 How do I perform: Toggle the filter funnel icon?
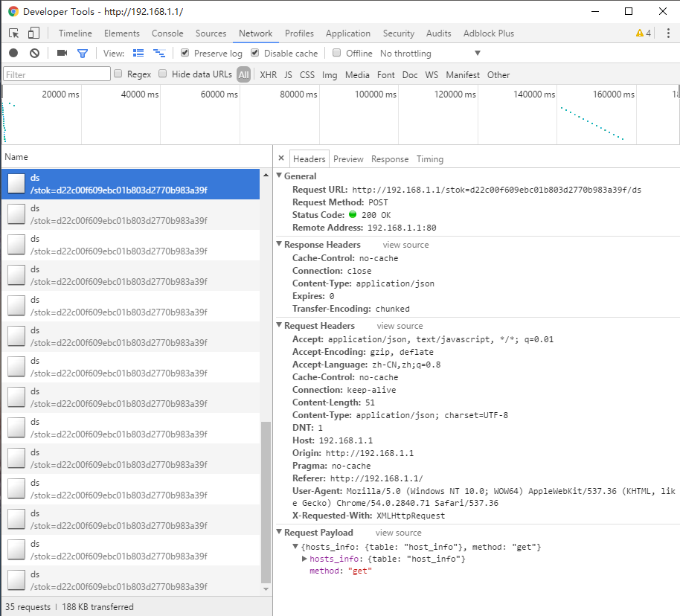[x=83, y=54]
